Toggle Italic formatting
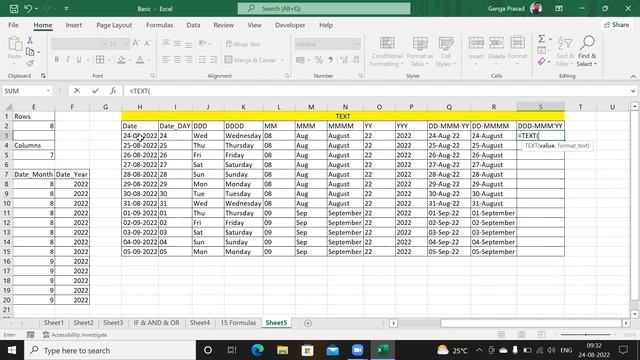640x360 pixels. [x=68, y=60]
